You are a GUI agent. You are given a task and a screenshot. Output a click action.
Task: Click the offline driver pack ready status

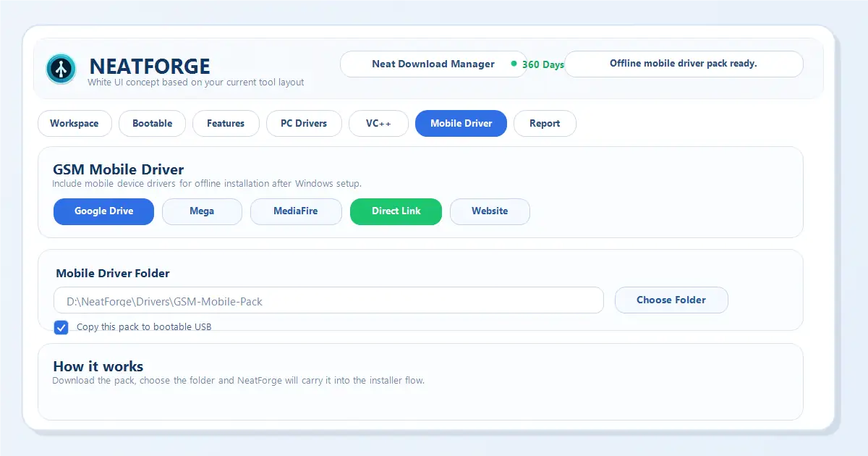pos(683,64)
